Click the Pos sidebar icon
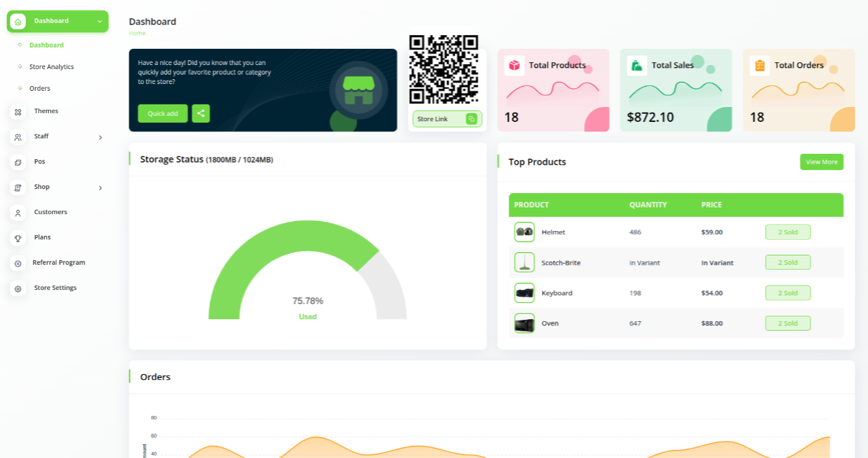The height and width of the screenshot is (458, 868). [18, 162]
